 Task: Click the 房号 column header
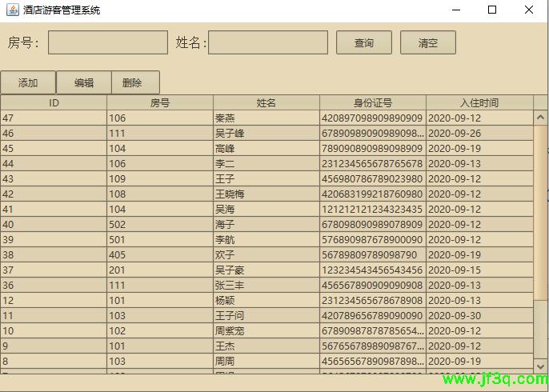(160, 102)
